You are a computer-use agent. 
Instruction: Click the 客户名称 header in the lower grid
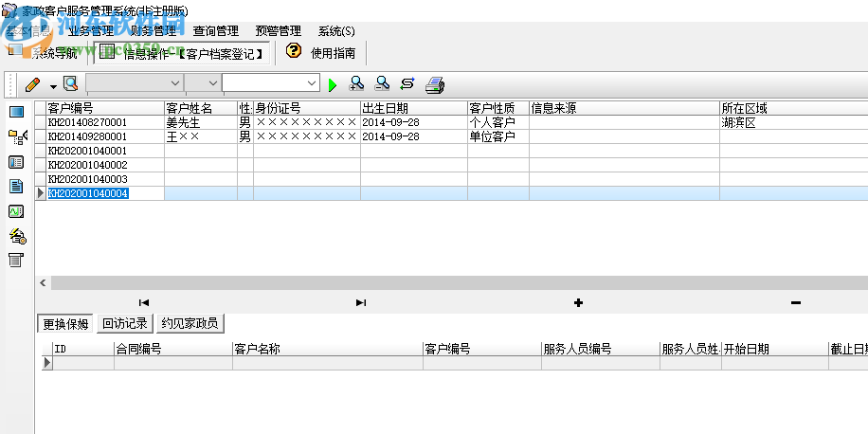[x=328, y=349]
